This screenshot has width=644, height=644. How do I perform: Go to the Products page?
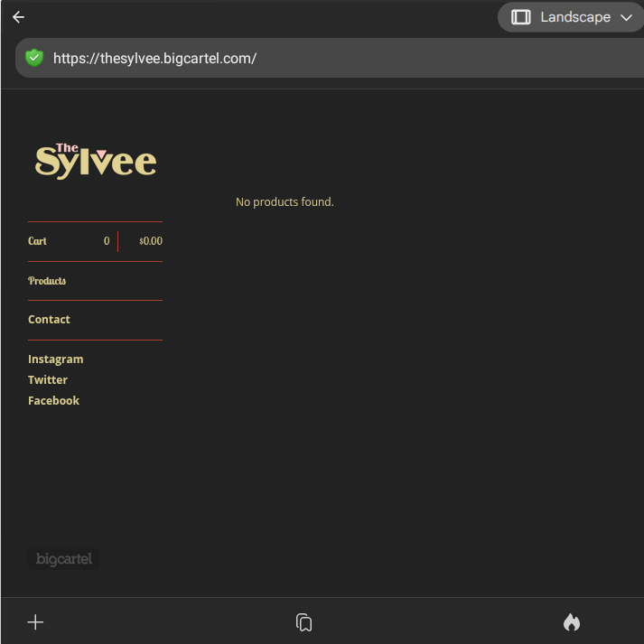(47, 281)
